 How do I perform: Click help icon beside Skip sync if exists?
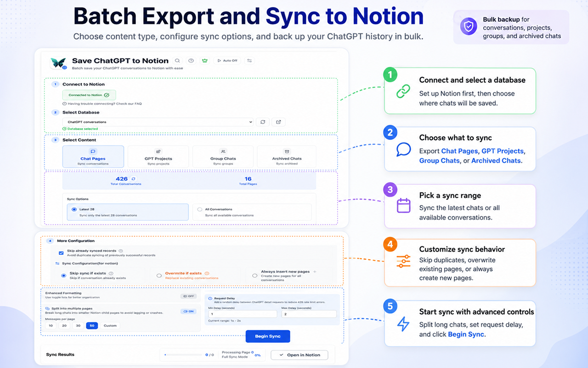tap(111, 273)
